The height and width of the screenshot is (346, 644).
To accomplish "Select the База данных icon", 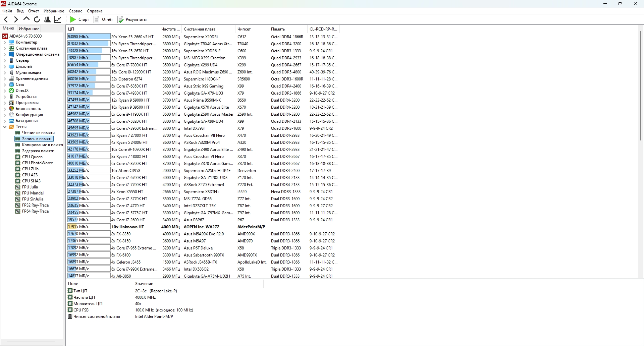I will click(x=11, y=121).
